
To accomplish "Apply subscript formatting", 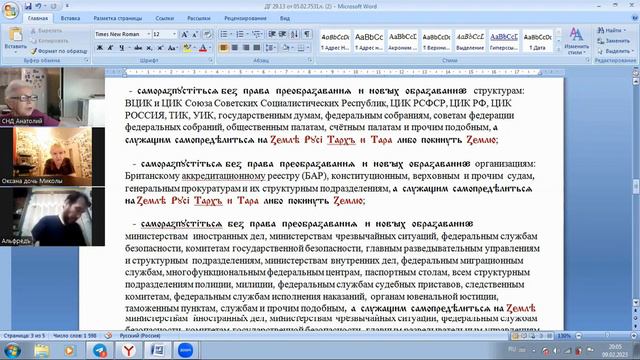I will tap(149, 48).
